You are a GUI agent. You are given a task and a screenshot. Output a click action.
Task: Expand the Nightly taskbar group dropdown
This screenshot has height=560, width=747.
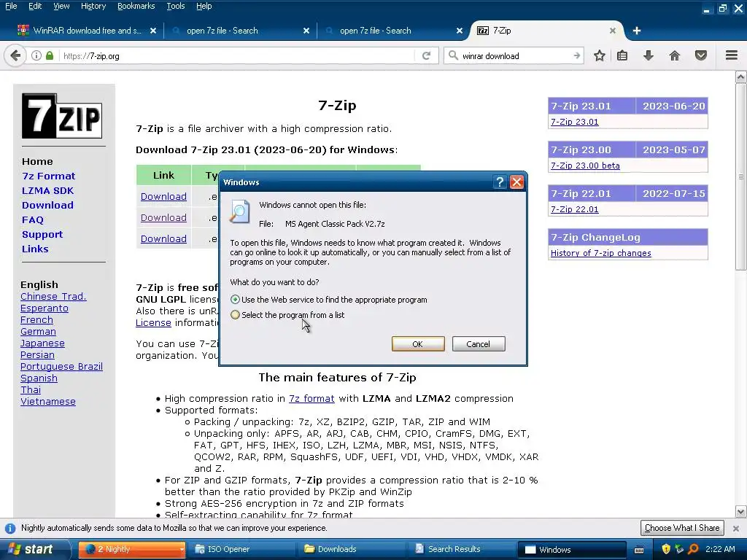[x=182, y=550]
